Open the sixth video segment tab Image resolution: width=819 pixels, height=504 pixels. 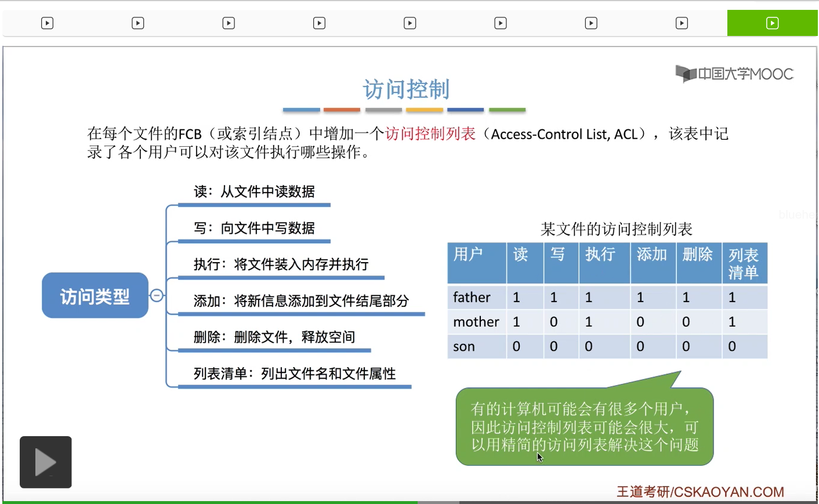tap(501, 23)
